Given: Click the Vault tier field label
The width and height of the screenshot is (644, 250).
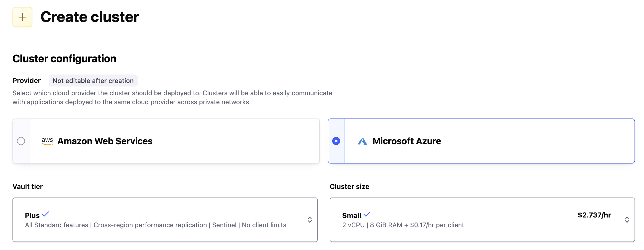Looking at the screenshot, I should 27,186.
